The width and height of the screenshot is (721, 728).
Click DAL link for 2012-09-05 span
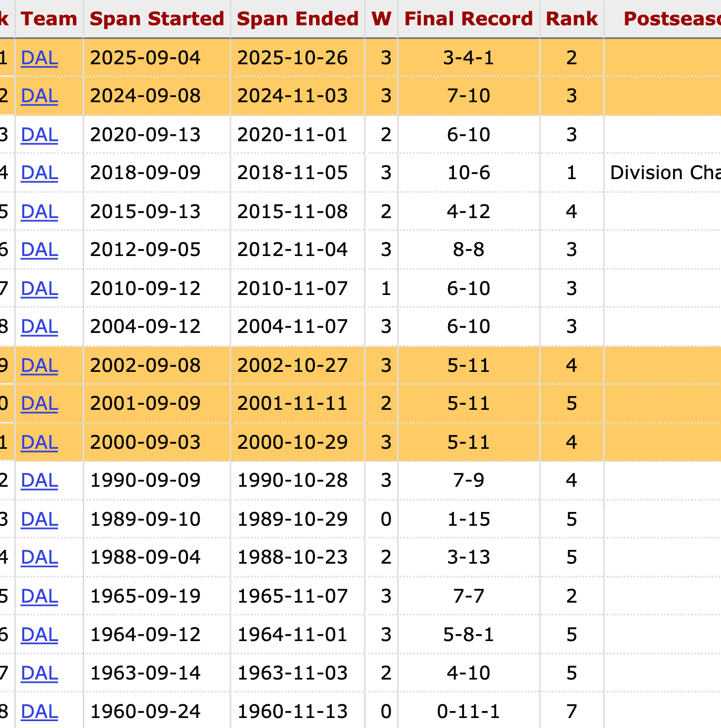[x=39, y=250]
